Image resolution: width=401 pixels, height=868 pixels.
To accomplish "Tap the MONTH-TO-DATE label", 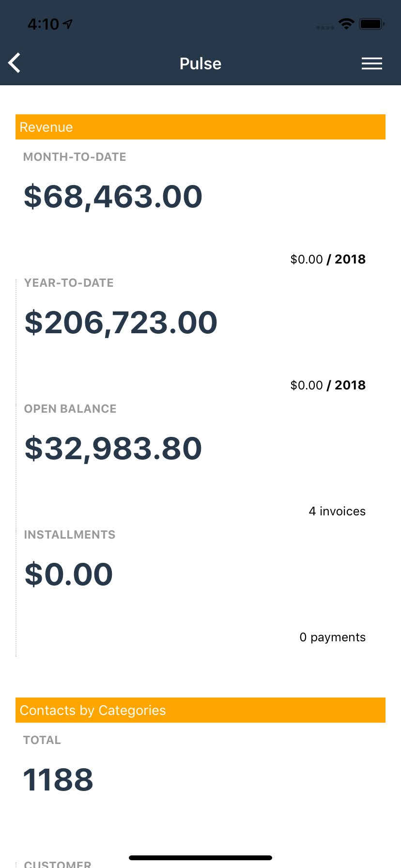I will [x=75, y=157].
